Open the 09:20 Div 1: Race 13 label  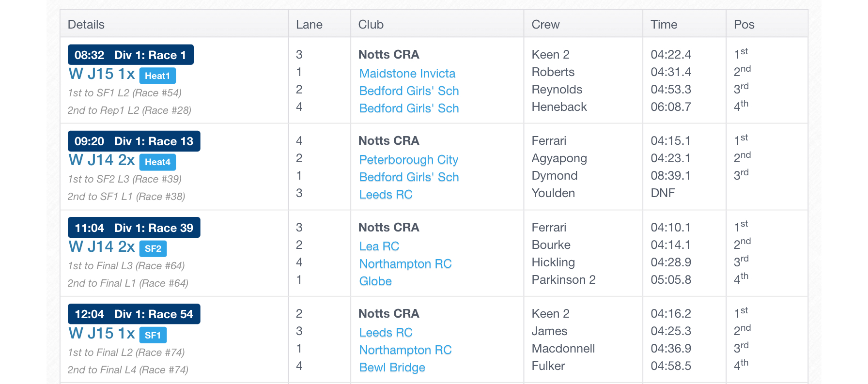tap(134, 141)
